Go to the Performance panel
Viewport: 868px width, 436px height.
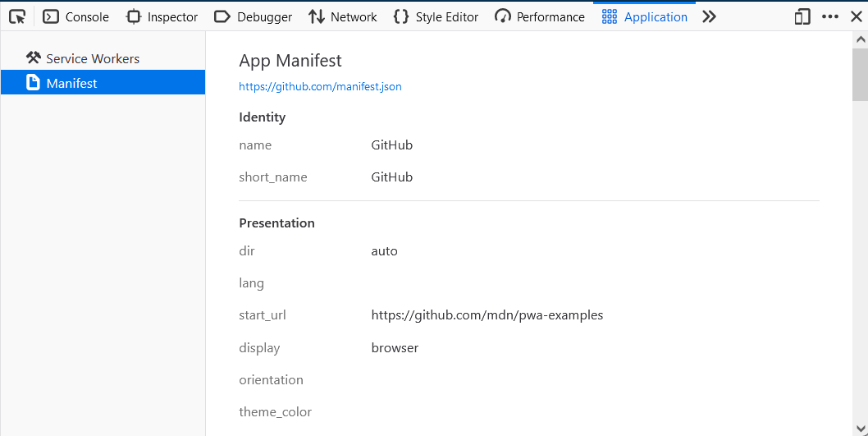pos(540,16)
